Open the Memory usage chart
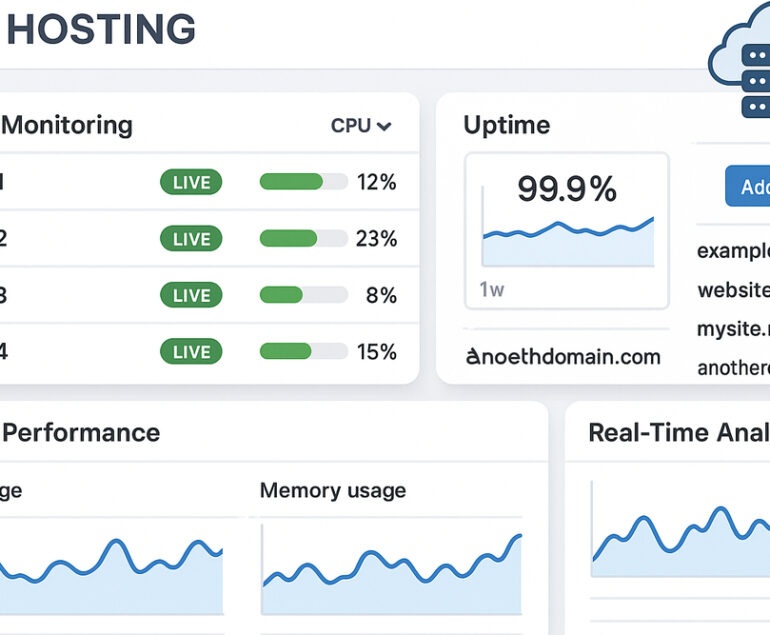 pos(391,571)
